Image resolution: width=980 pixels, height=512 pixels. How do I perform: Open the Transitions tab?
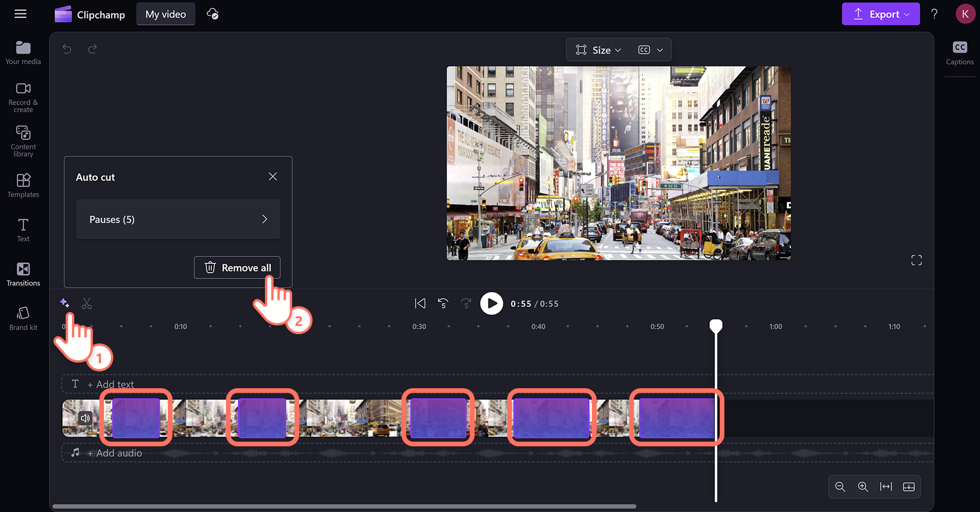(x=23, y=274)
